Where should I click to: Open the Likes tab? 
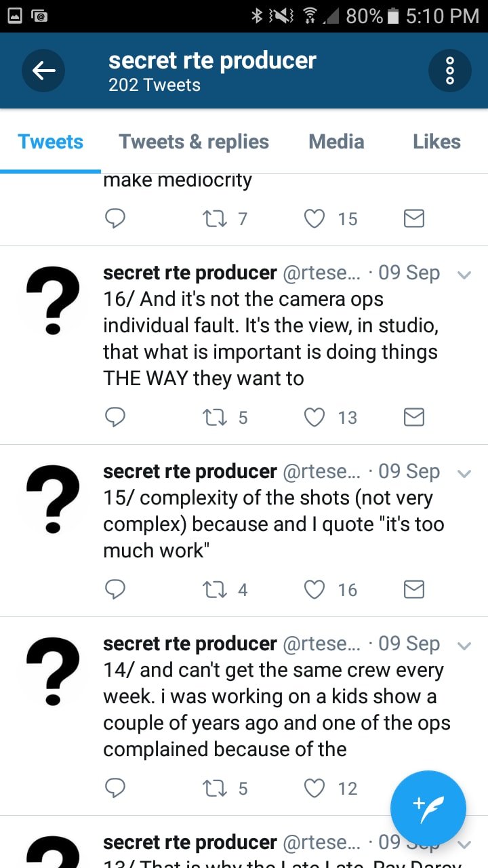436,141
